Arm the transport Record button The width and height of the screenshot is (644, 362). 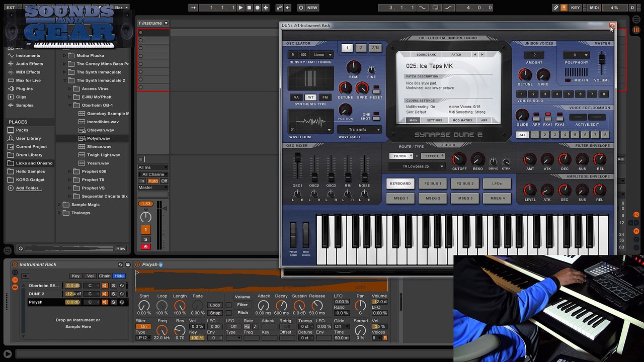257,8
